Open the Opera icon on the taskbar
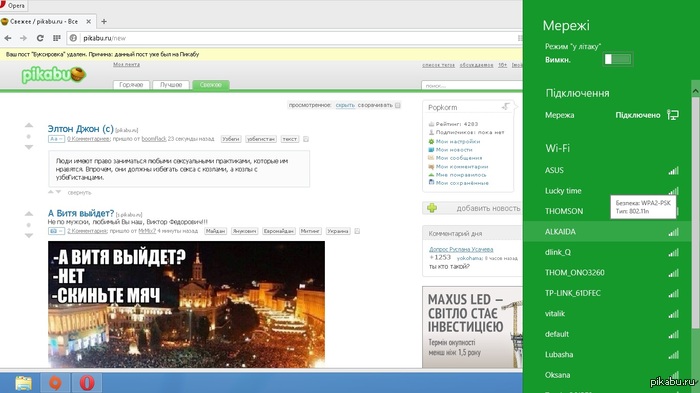700x393 pixels. 87,383
